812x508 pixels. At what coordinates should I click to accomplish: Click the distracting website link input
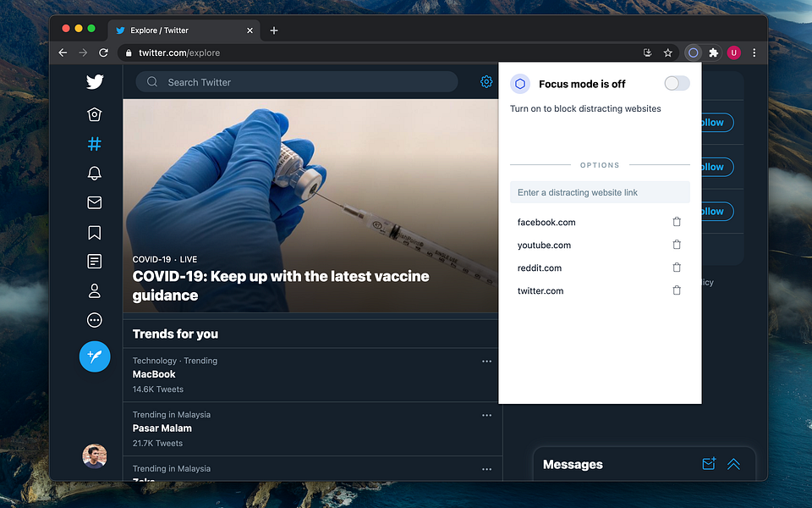point(600,192)
